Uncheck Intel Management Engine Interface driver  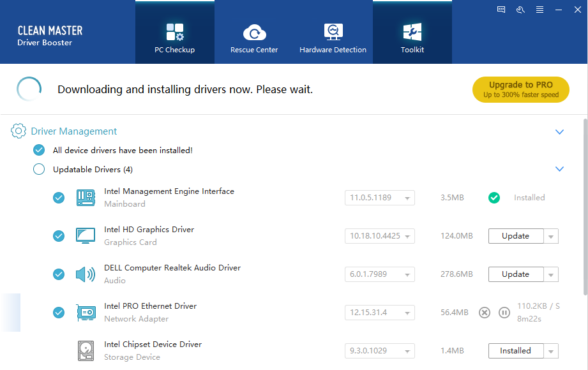(x=59, y=198)
